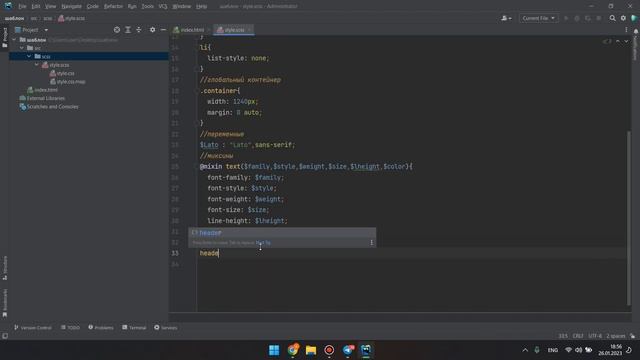Click the Run button in toolbar

[566, 18]
